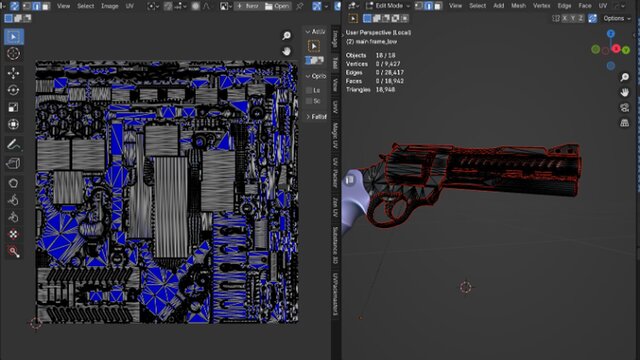The width and height of the screenshot is (640, 360).
Task: Click UV editor zoom magnifier gizmo
Action: 287,36
